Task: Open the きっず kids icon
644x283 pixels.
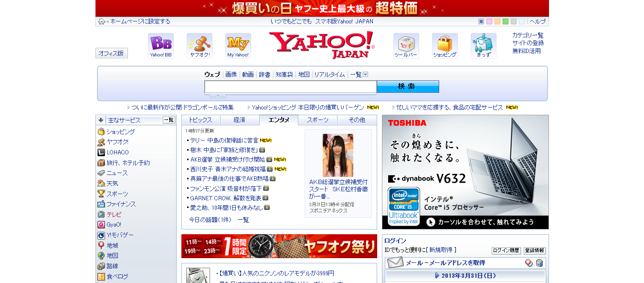Action: point(484,46)
